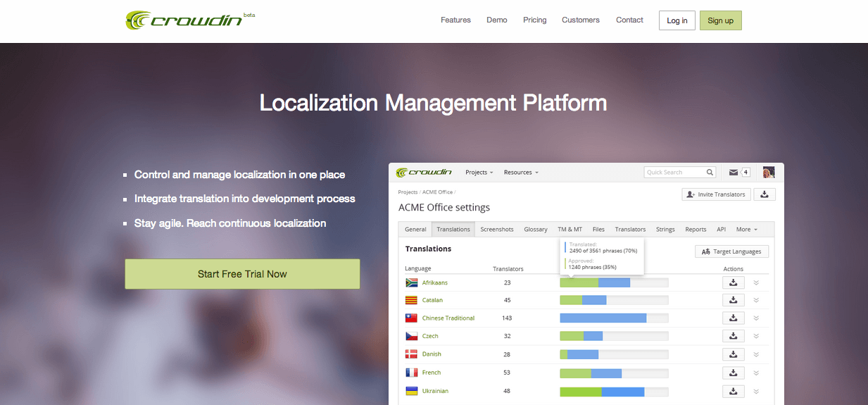Click the Danish flag icon
The height and width of the screenshot is (405, 868).
(x=412, y=354)
